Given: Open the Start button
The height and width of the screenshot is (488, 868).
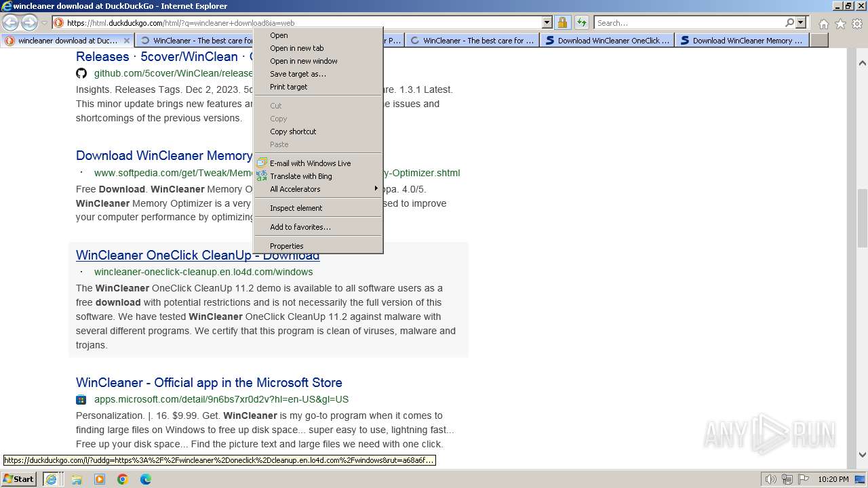Looking at the screenshot, I should click(x=19, y=479).
